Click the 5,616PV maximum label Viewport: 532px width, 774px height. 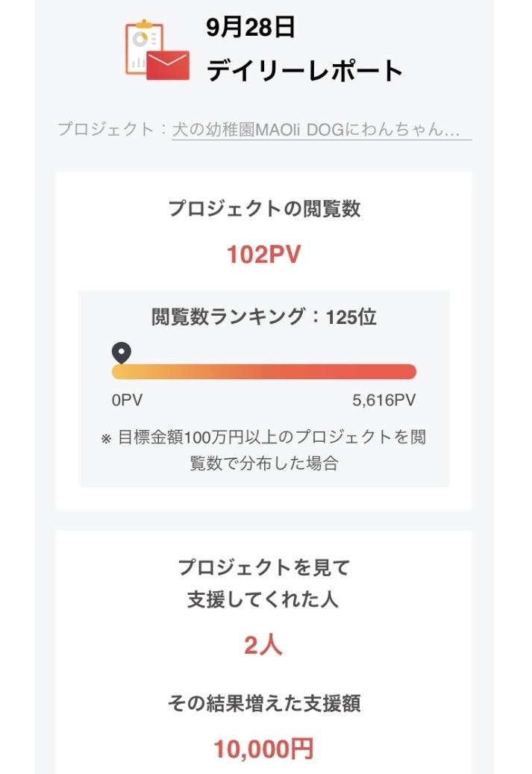click(384, 401)
